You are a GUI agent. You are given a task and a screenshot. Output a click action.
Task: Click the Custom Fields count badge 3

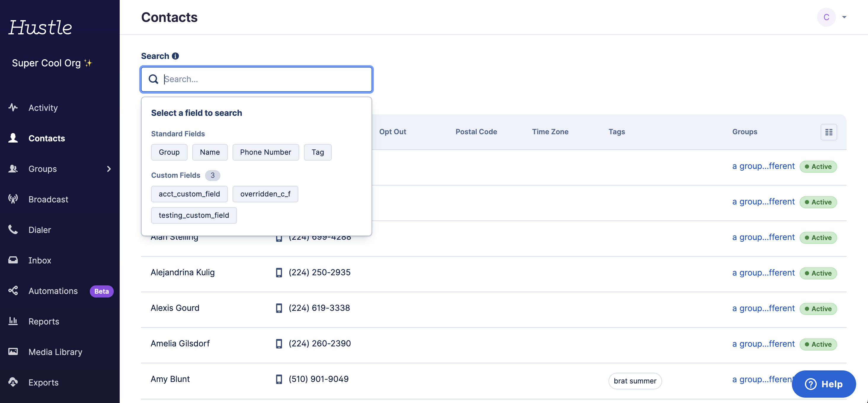(x=212, y=175)
